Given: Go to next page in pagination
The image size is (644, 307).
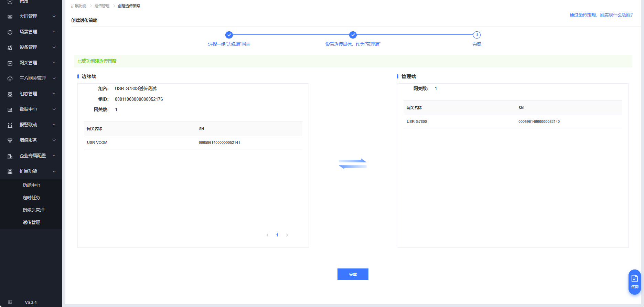Looking at the screenshot, I should point(287,235).
